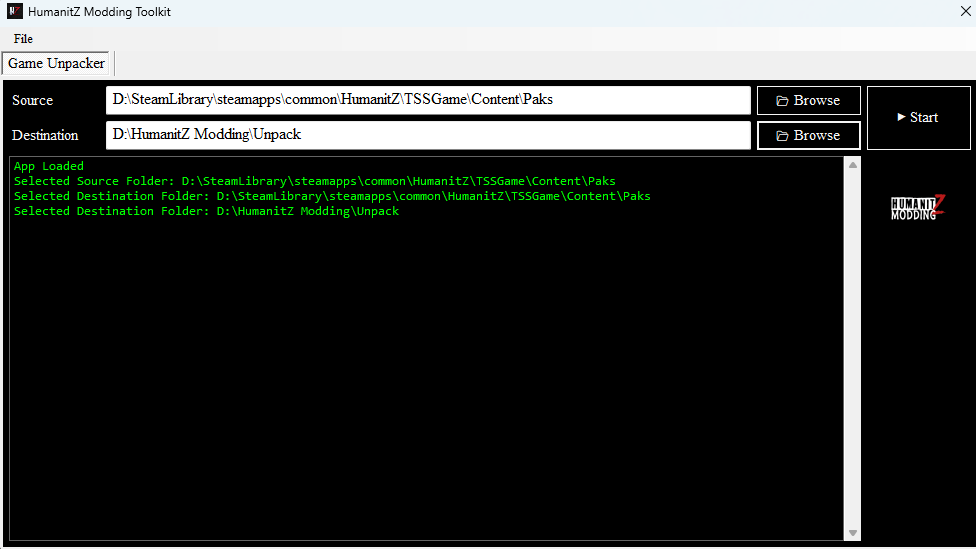This screenshot has width=976, height=549.
Task: Open the File menu
Action: point(23,39)
